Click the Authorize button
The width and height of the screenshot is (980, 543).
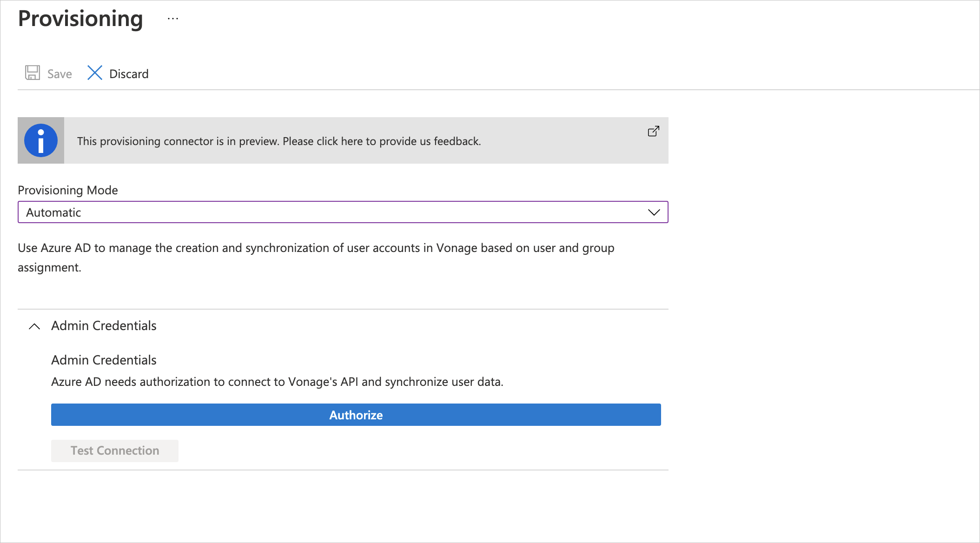click(356, 415)
